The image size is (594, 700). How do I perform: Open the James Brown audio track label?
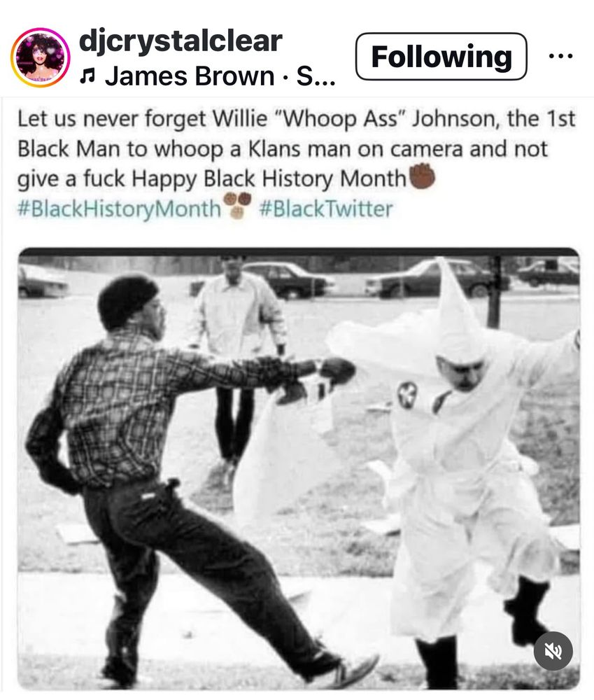[x=220, y=76]
